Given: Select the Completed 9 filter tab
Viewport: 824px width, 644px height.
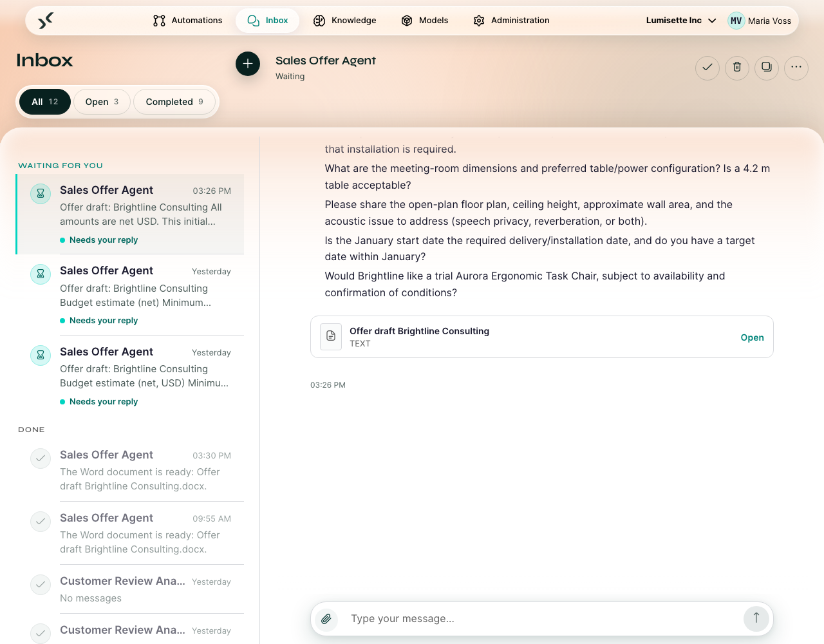Looking at the screenshot, I should [x=174, y=102].
